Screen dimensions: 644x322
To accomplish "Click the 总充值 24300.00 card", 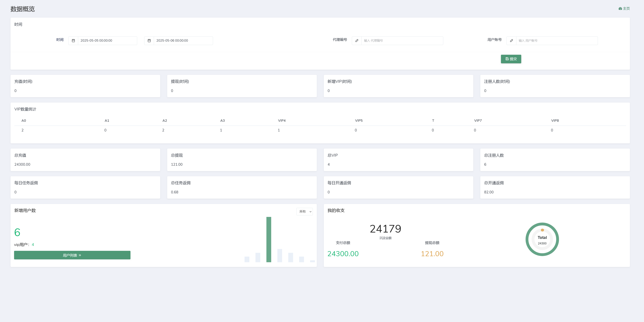I will (85, 160).
